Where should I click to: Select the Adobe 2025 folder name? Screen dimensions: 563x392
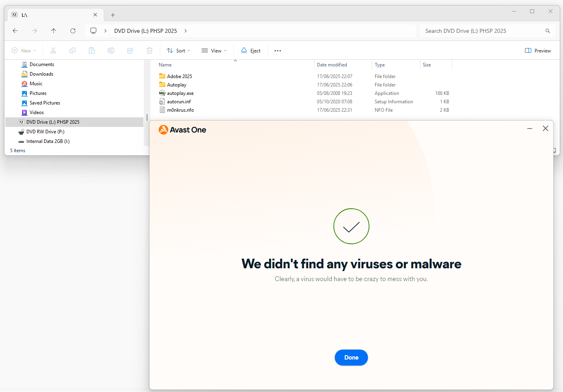click(180, 76)
